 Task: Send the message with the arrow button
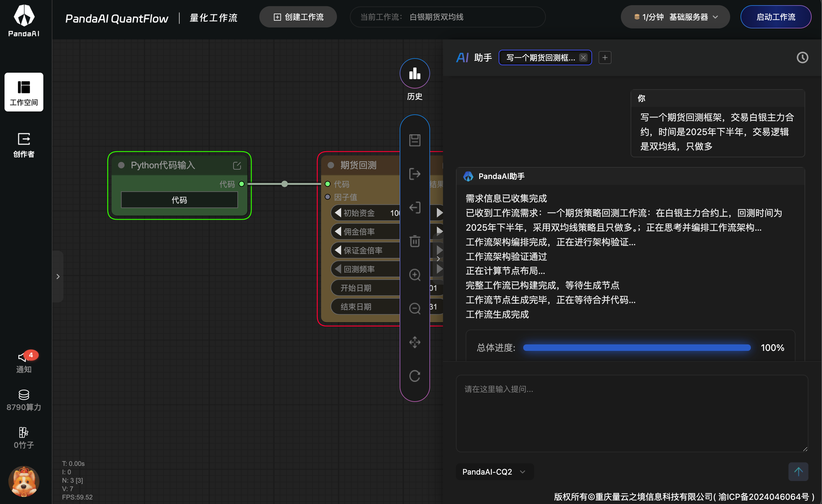[798, 472]
